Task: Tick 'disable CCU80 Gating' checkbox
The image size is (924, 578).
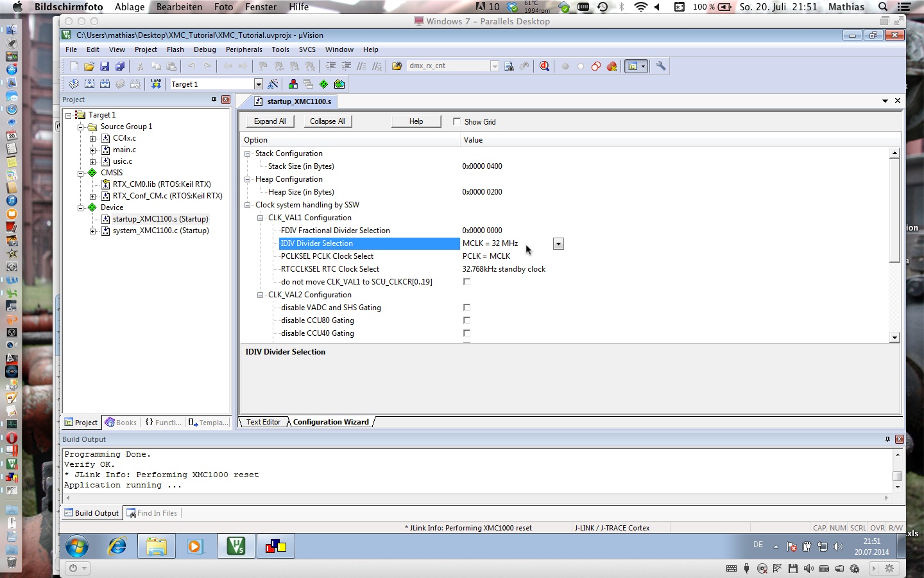Action: click(466, 320)
